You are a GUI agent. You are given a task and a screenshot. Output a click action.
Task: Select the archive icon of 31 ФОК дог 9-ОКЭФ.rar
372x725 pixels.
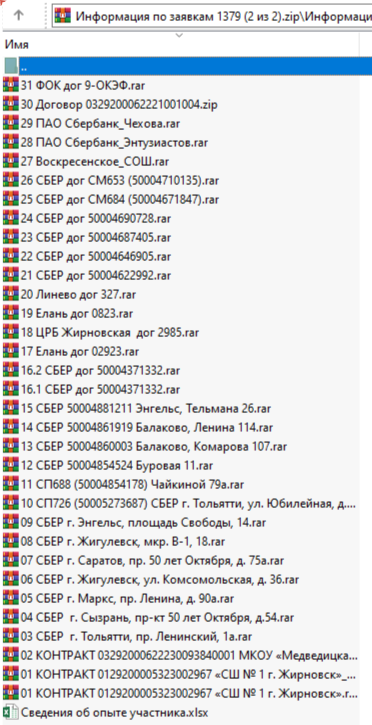coord(10,85)
